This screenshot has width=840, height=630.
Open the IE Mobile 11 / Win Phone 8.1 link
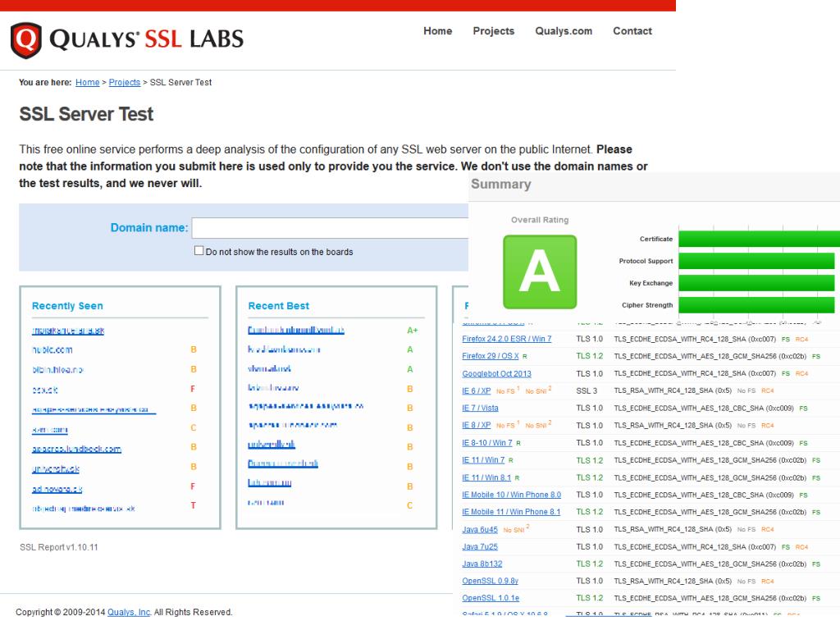click(x=511, y=512)
